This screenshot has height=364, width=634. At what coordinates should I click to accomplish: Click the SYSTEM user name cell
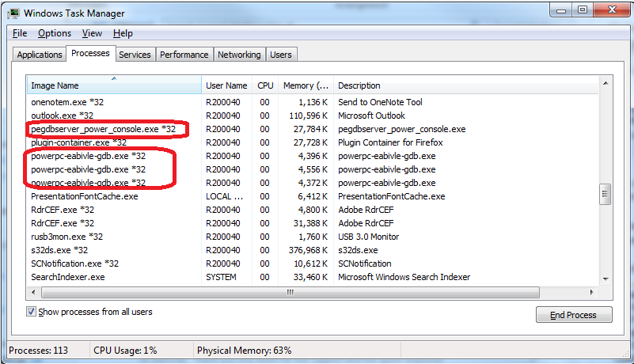tap(221, 277)
